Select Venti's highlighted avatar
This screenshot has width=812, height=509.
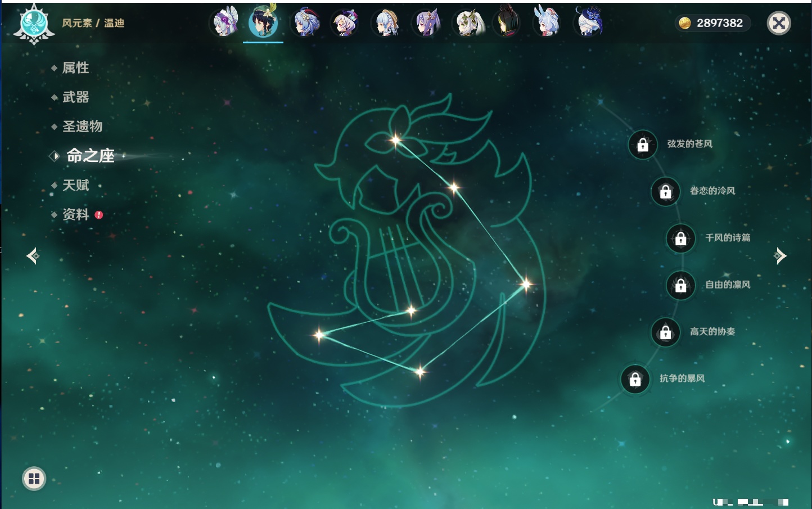pos(263,22)
